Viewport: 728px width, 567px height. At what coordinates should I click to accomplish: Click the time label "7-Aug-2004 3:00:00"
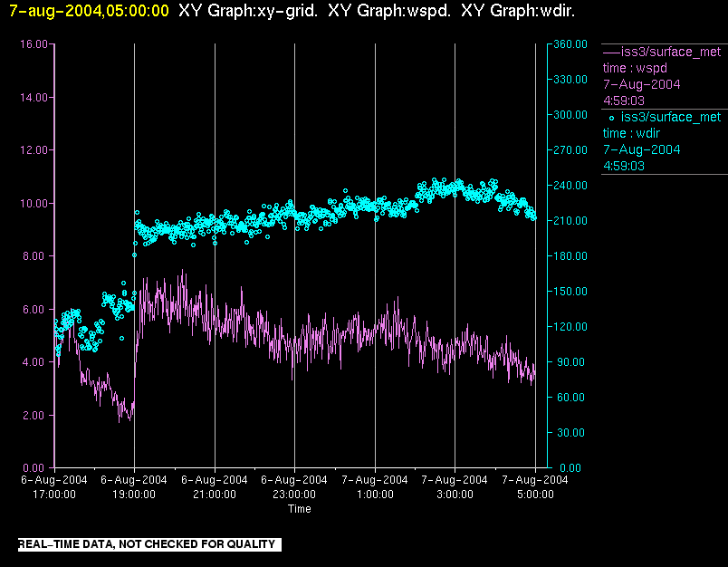[x=455, y=486]
